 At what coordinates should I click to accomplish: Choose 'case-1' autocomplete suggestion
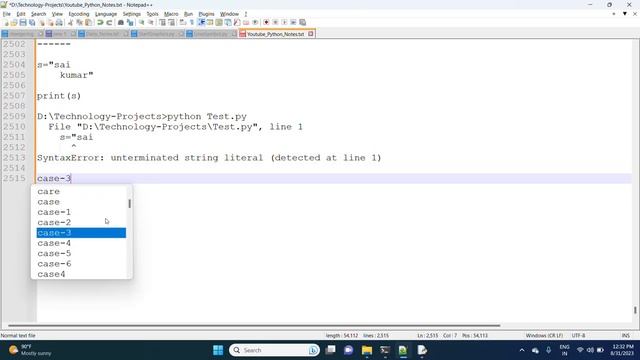click(x=54, y=212)
